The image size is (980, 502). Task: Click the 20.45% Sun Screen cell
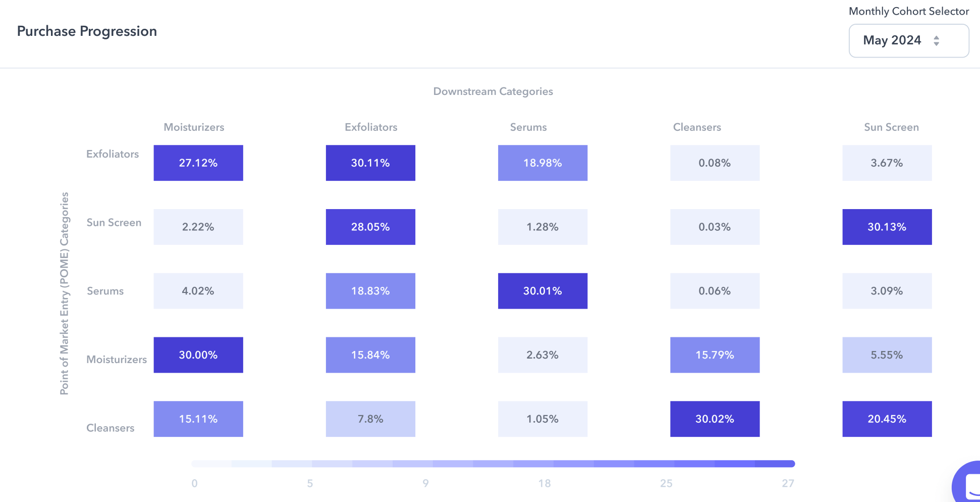pos(887,419)
